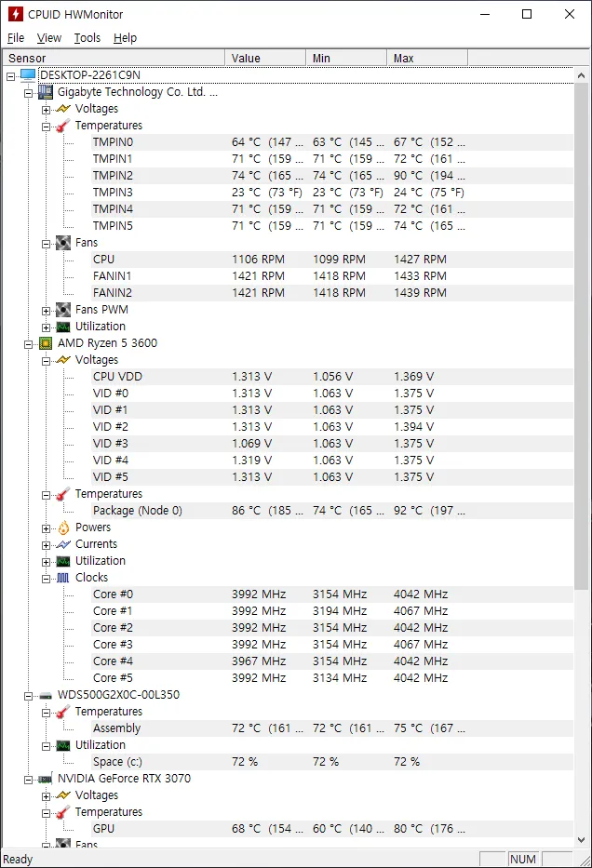Maximize the HWMonitor window
The height and width of the screenshot is (868, 592).
(x=527, y=14)
